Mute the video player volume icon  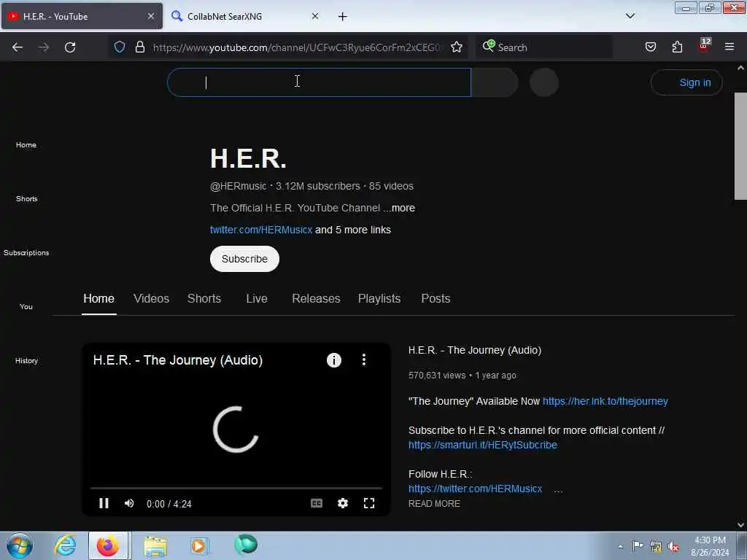129,503
